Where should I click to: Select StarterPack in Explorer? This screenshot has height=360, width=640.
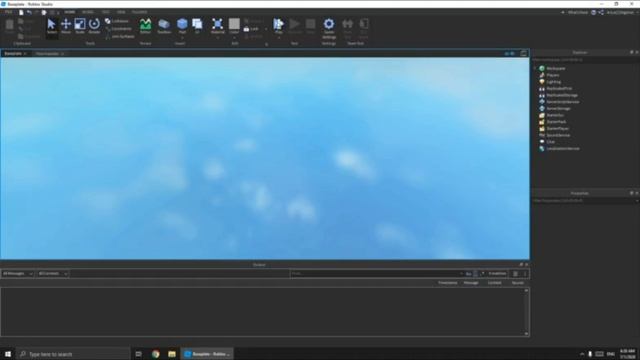(x=556, y=122)
